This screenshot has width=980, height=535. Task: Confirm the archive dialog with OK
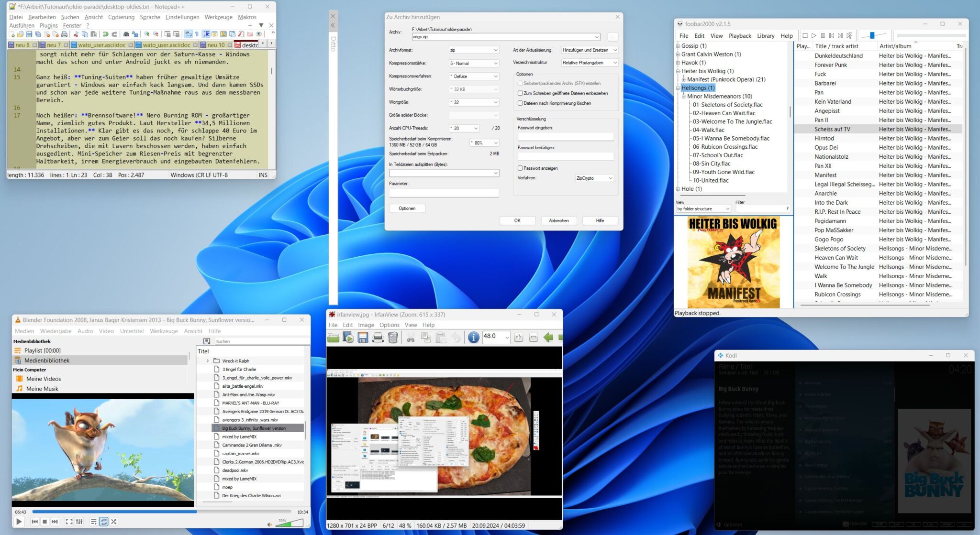coord(516,220)
